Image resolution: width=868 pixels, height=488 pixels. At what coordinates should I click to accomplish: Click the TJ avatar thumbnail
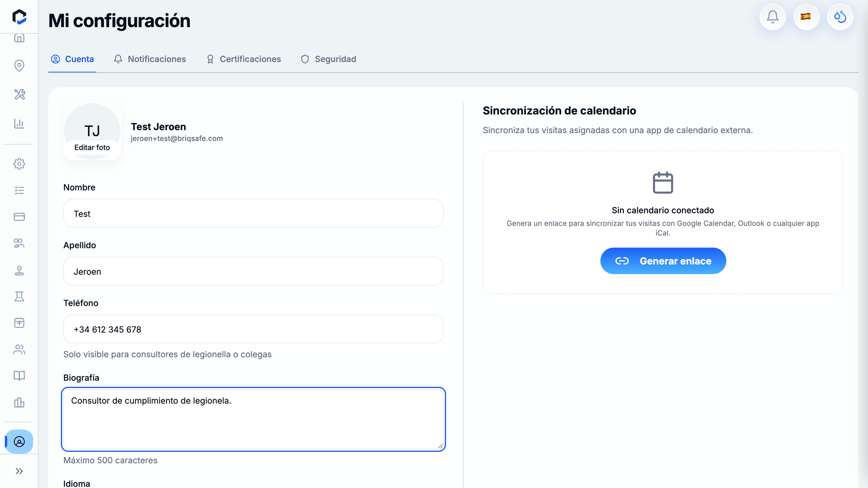[92, 131]
